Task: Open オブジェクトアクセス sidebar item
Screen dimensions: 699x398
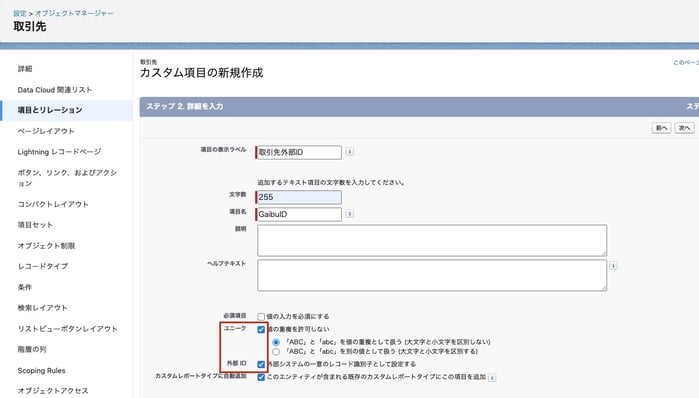Action: tap(53, 391)
